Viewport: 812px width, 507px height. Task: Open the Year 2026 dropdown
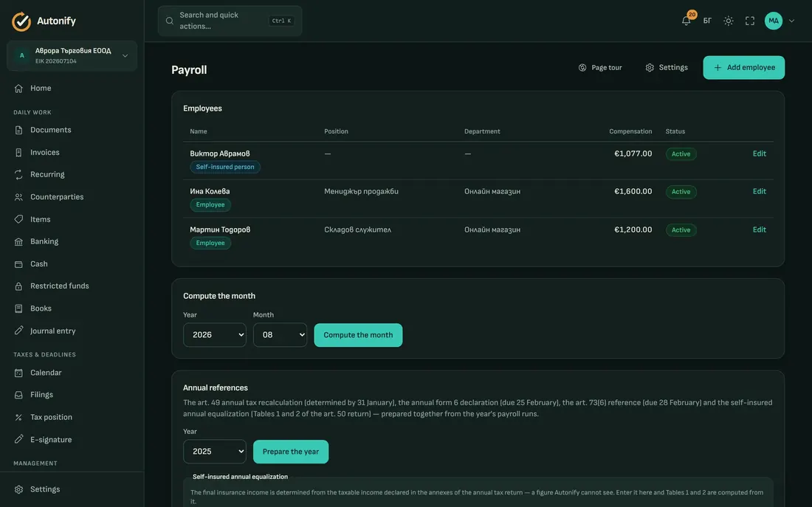[x=214, y=335]
